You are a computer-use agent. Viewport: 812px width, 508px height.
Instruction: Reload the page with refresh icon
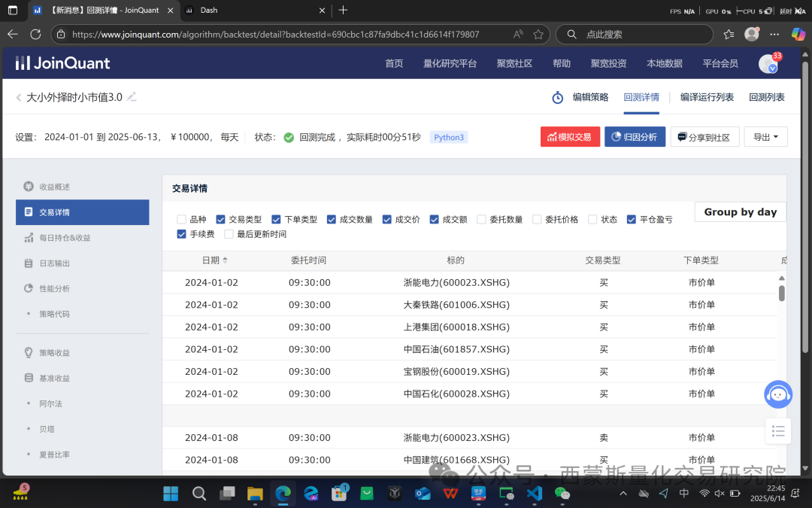[36, 34]
